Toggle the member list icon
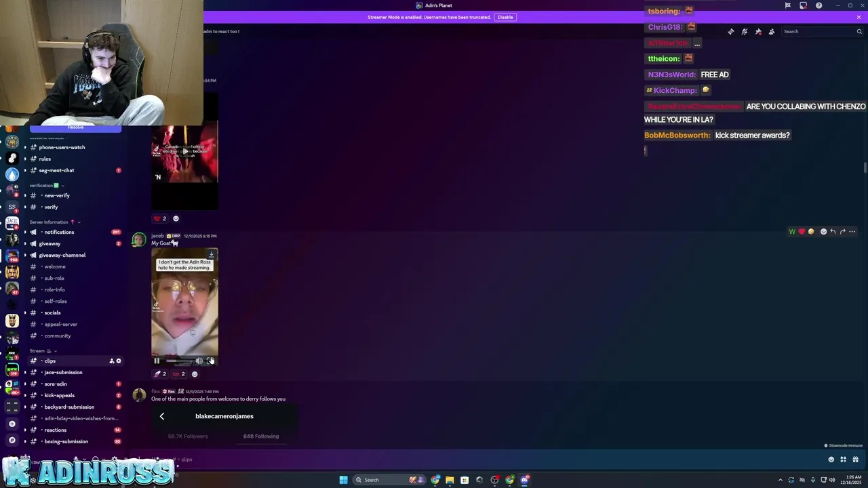The width and height of the screenshot is (868, 488). [x=772, y=31]
